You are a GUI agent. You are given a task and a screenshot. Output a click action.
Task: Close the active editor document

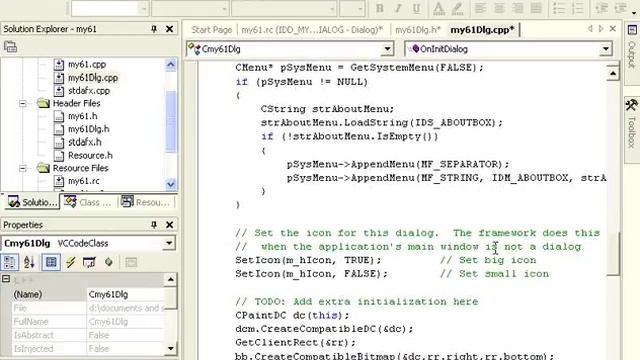(613, 29)
